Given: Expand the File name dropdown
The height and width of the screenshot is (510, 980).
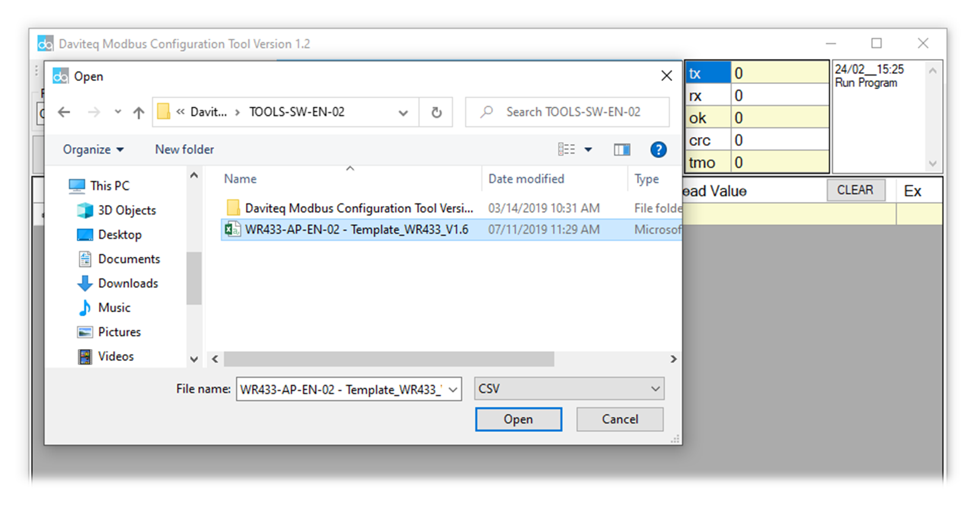Looking at the screenshot, I should [x=453, y=390].
